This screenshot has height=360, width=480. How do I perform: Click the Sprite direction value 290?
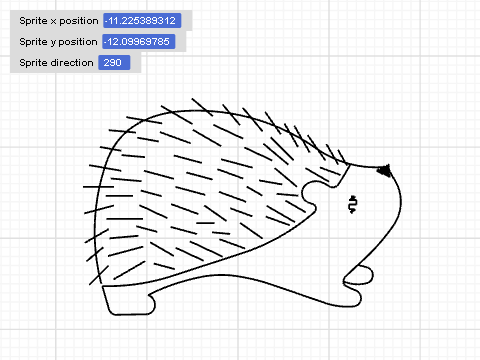(x=114, y=63)
